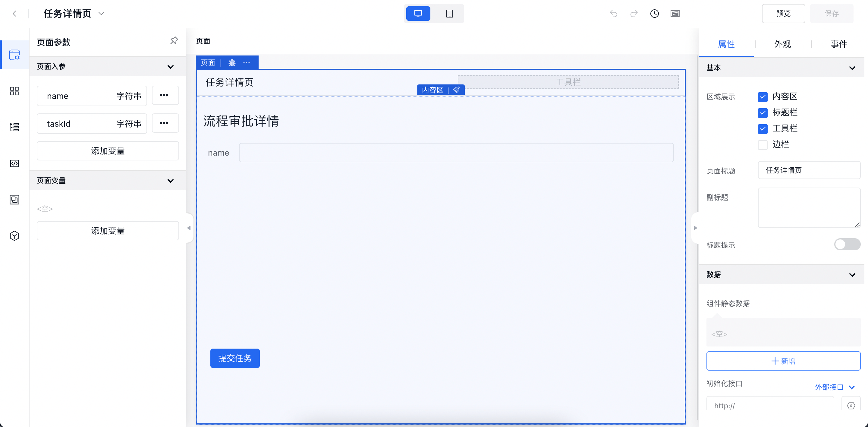This screenshot has height=427, width=868.
Task: Switch to the 外观 tab
Action: tap(782, 44)
